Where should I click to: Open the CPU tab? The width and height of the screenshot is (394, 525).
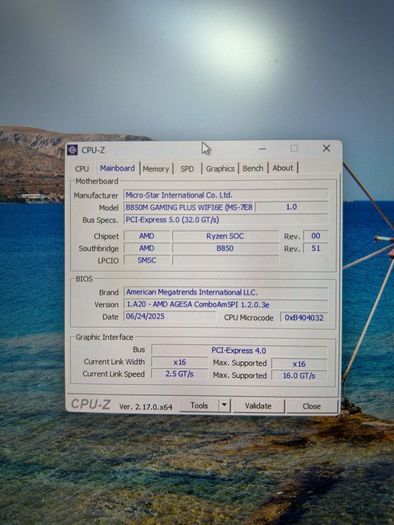tap(82, 168)
